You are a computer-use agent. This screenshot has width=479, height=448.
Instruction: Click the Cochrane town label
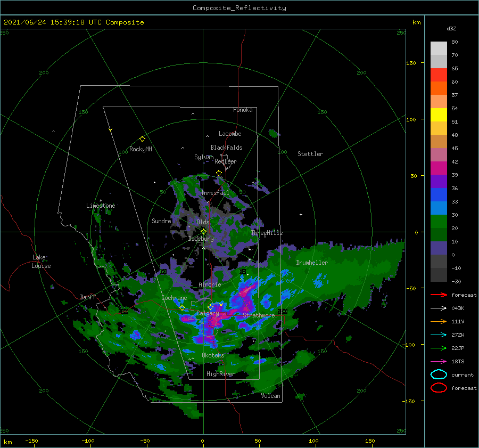click(174, 298)
